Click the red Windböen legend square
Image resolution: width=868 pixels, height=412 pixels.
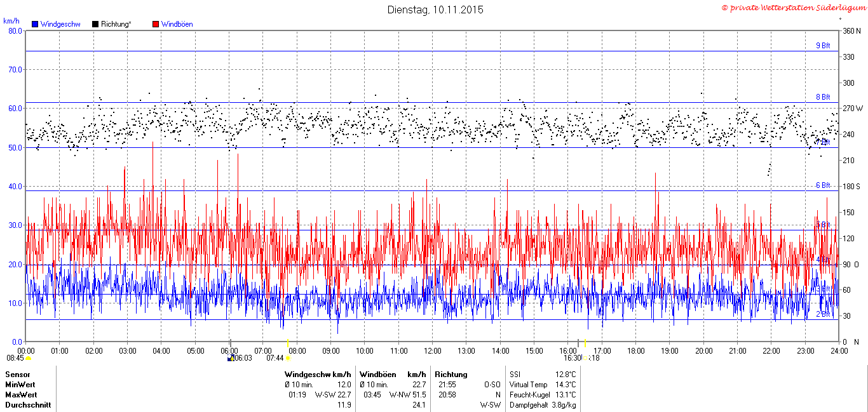[x=156, y=24]
